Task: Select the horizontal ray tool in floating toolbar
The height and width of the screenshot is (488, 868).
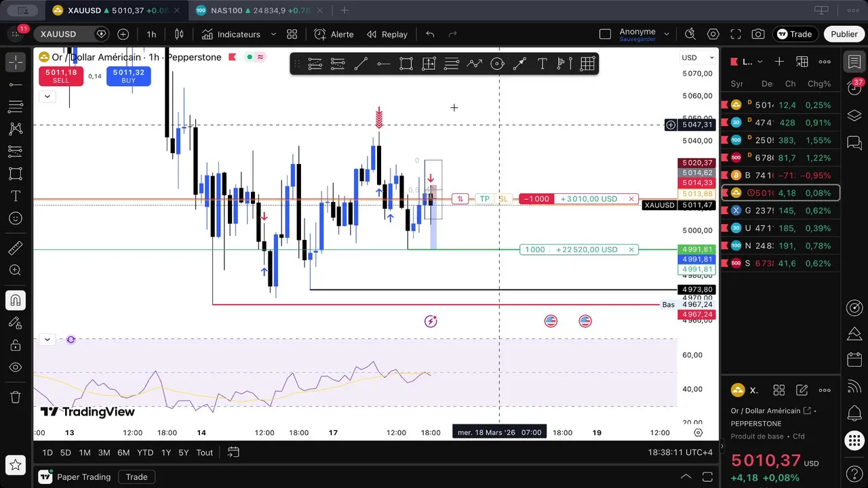Action: pyautogui.click(x=383, y=64)
